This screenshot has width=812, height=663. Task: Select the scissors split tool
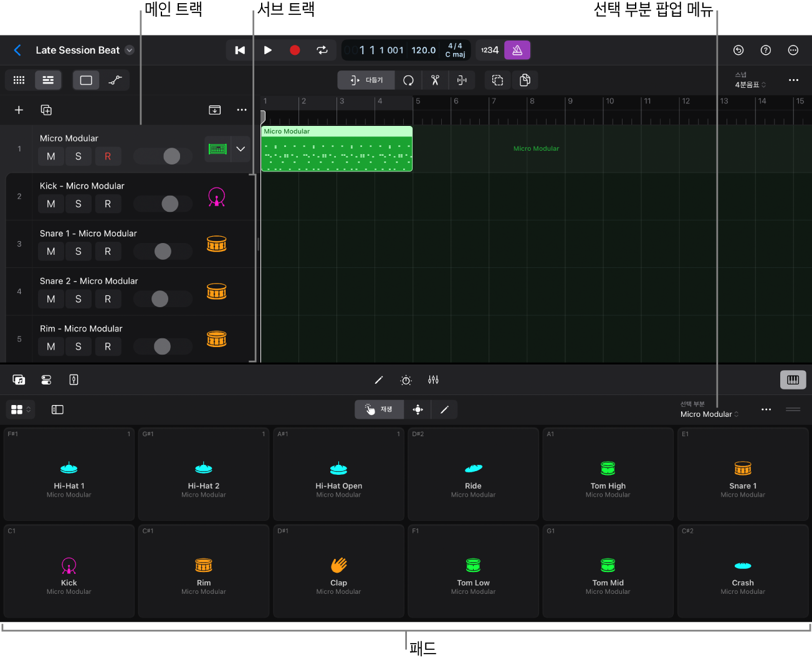(x=434, y=80)
